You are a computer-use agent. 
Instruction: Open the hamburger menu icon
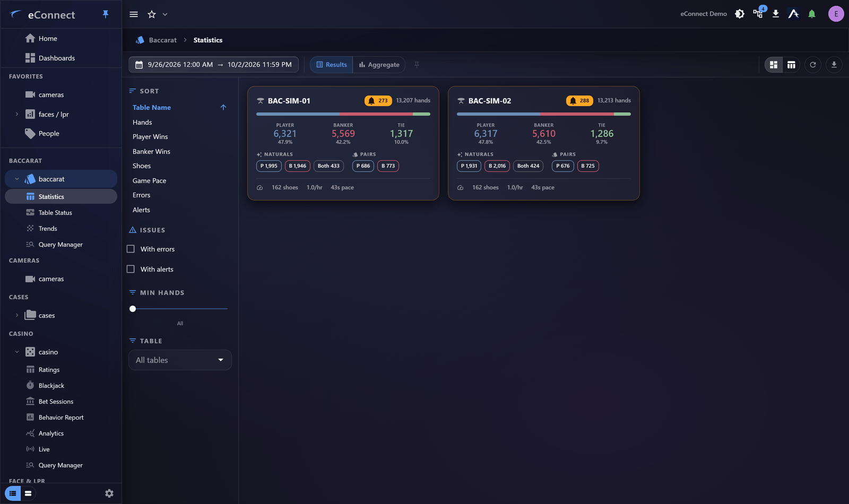coord(134,14)
